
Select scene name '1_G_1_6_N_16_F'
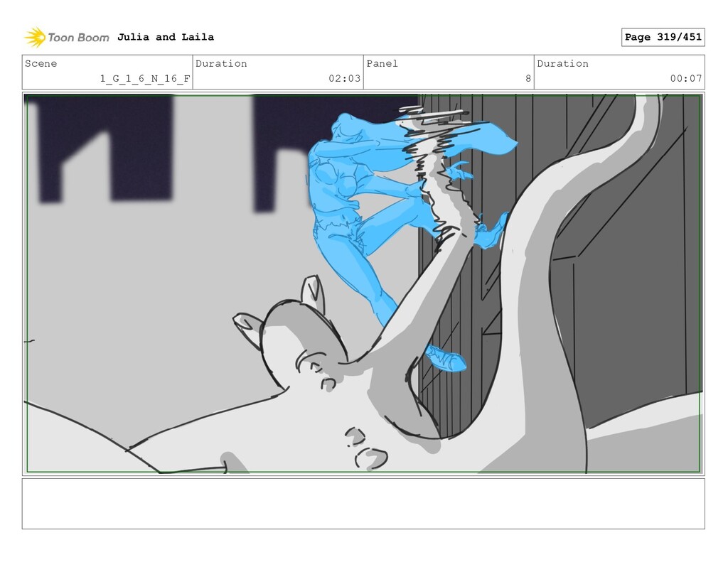(145, 78)
